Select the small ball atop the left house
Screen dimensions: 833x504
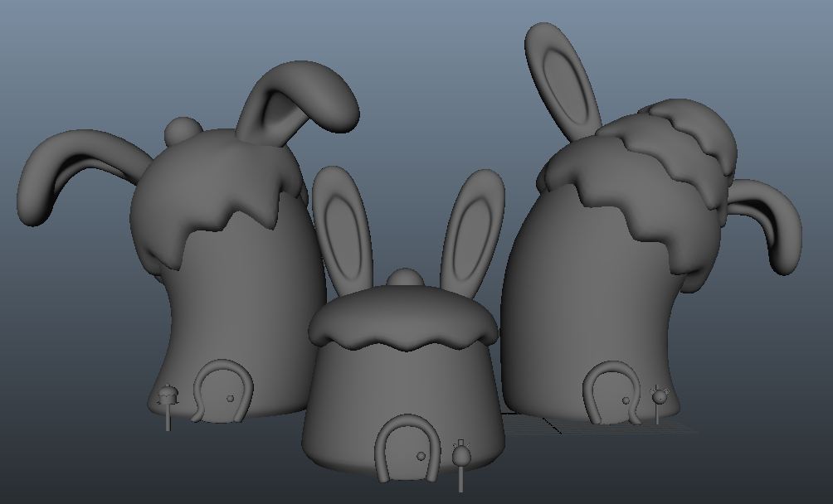pyautogui.click(x=183, y=131)
